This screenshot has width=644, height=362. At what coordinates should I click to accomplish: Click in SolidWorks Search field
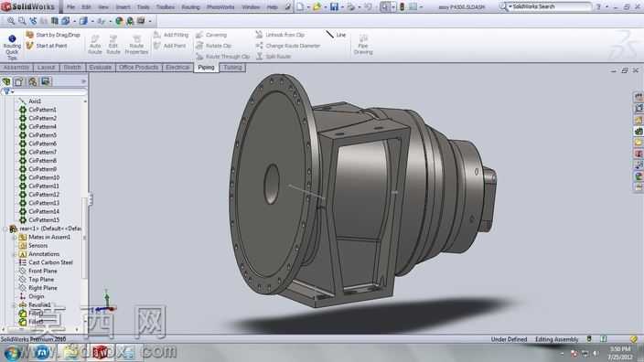point(551,6)
